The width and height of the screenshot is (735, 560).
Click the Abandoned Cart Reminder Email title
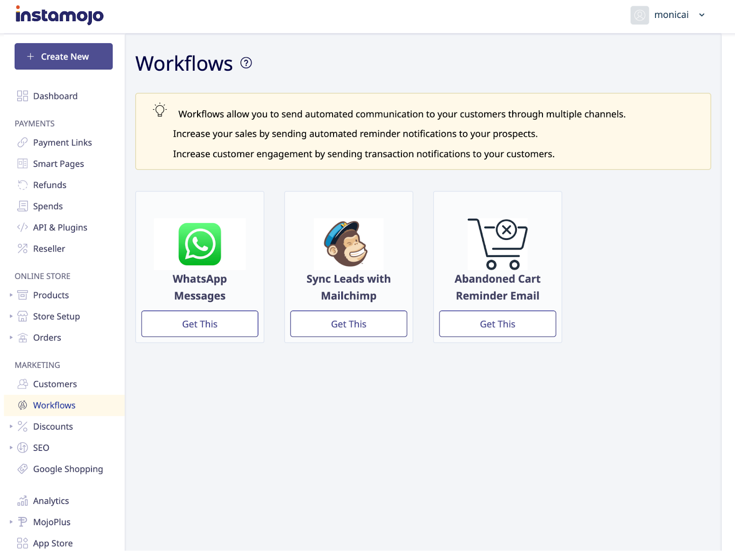point(498,287)
